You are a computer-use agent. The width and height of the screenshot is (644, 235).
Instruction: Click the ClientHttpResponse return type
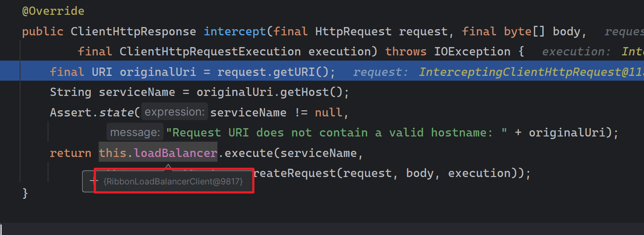pos(133,31)
